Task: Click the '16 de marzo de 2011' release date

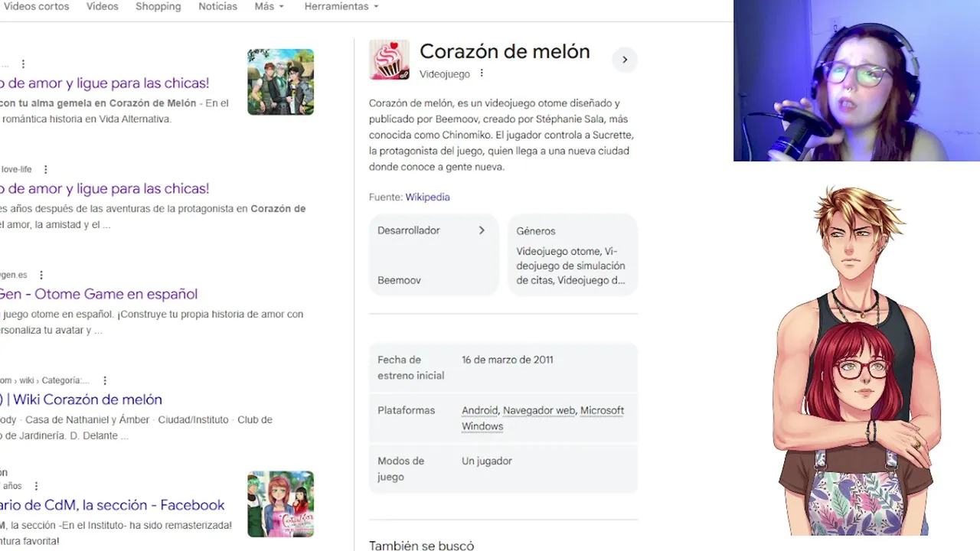Action: click(x=507, y=360)
